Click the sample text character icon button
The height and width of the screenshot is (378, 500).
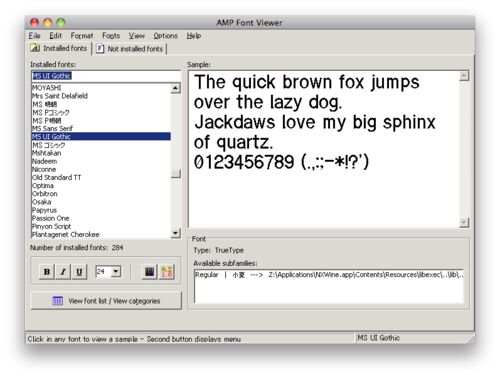(x=166, y=272)
